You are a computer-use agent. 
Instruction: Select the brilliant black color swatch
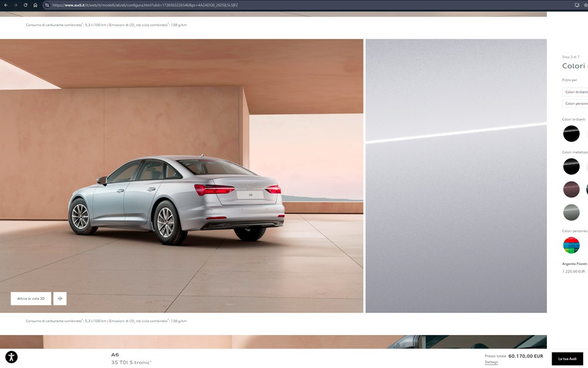tap(571, 134)
